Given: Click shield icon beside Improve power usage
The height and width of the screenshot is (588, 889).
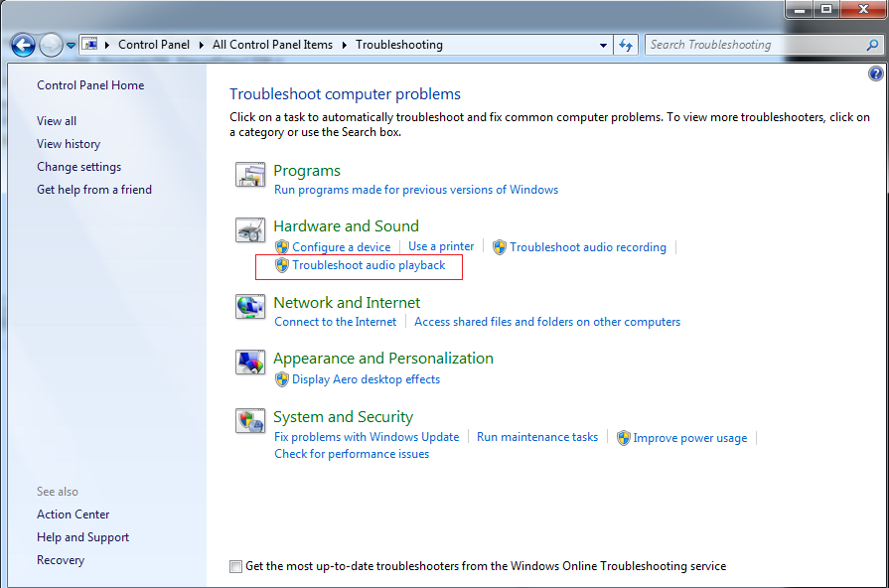Looking at the screenshot, I should pyautogui.click(x=623, y=438).
